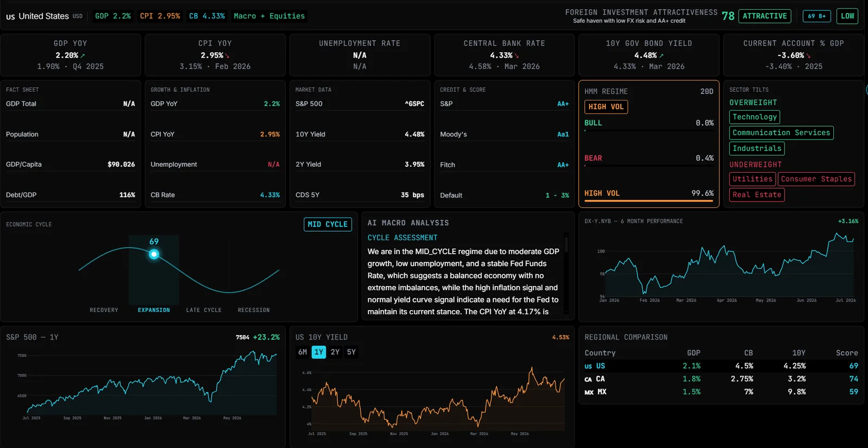The width and height of the screenshot is (868, 448).
Task: Click the Industrials sector tag
Action: click(x=757, y=148)
